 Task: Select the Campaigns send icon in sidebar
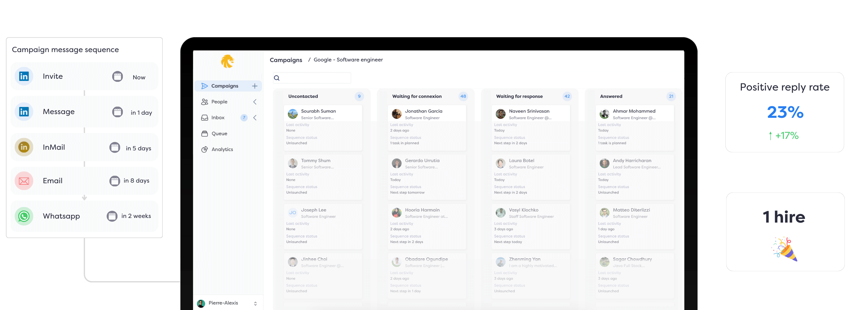[205, 86]
